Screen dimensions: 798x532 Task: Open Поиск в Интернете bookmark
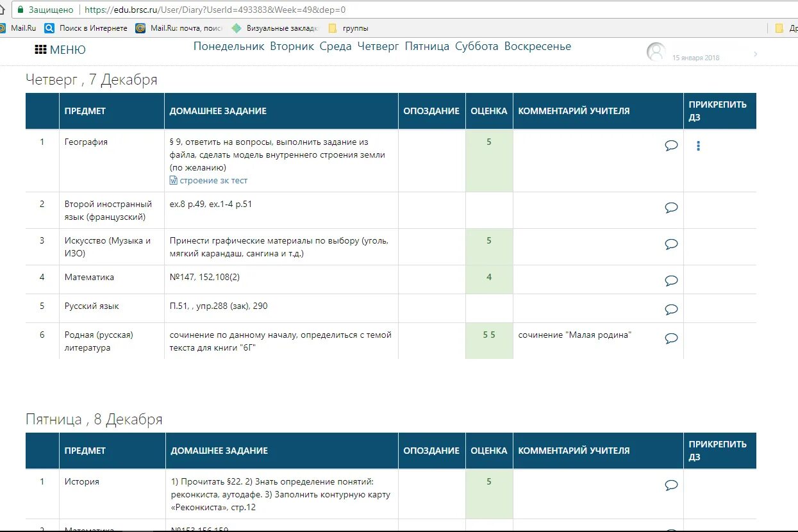coord(86,28)
